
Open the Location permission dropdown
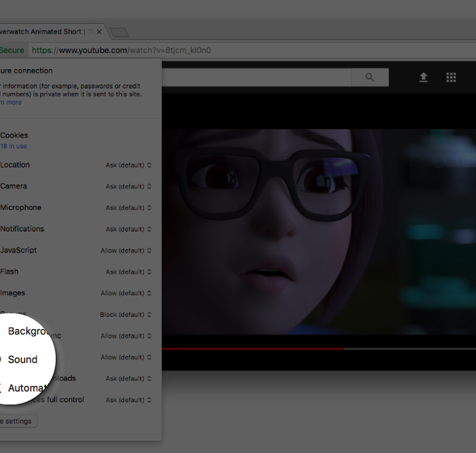(x=129, y=165)
